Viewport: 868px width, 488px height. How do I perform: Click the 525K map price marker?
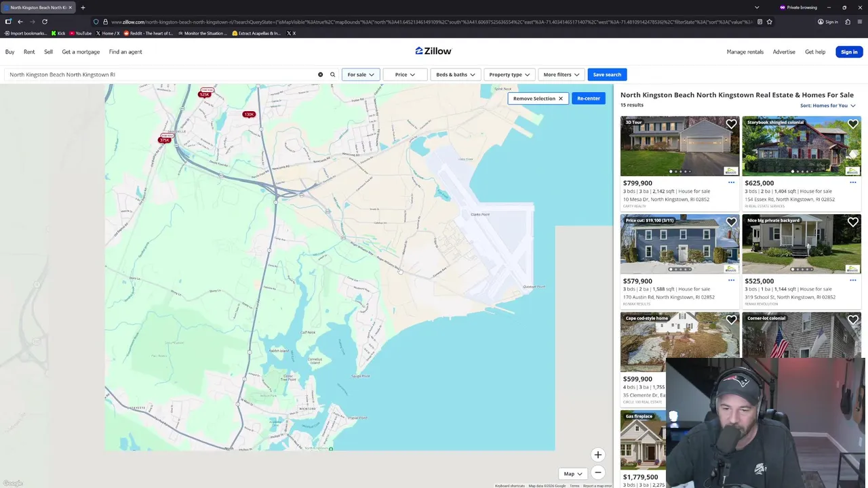[204, 94]
